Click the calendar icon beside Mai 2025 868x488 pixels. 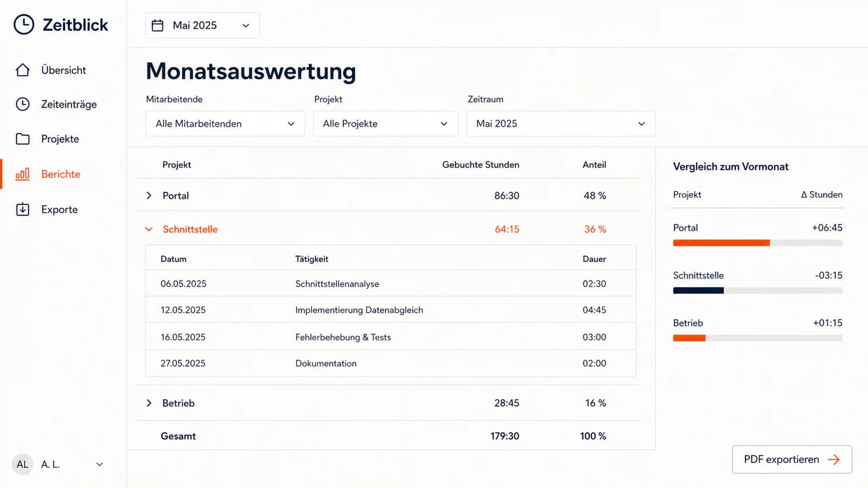pyautogui.click(x=157, y=25)
